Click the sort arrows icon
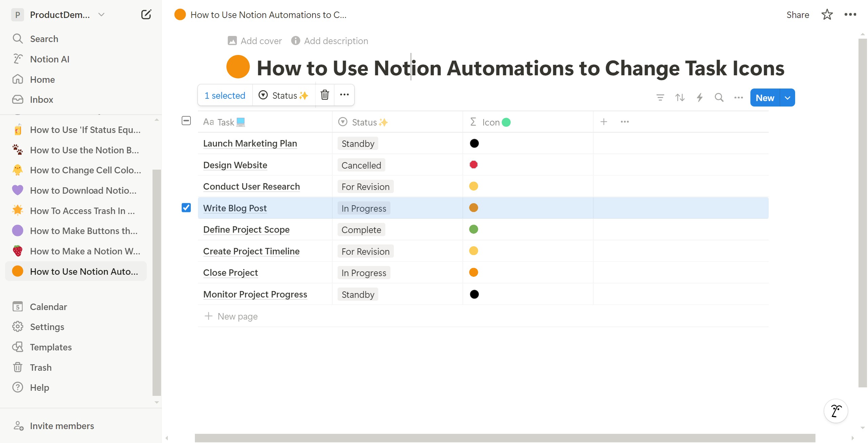This screenshot has width=868, height=443. point(680,98)
